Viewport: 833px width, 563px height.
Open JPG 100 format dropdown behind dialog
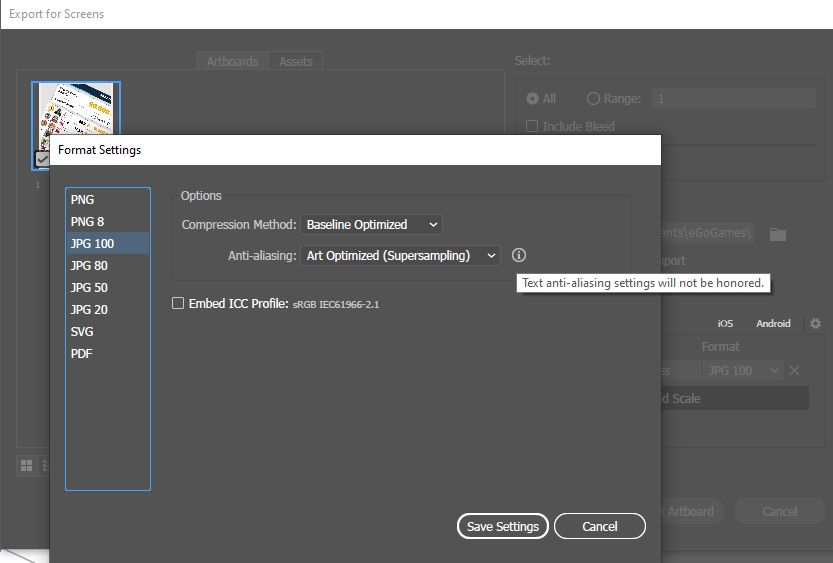[742, 370]
